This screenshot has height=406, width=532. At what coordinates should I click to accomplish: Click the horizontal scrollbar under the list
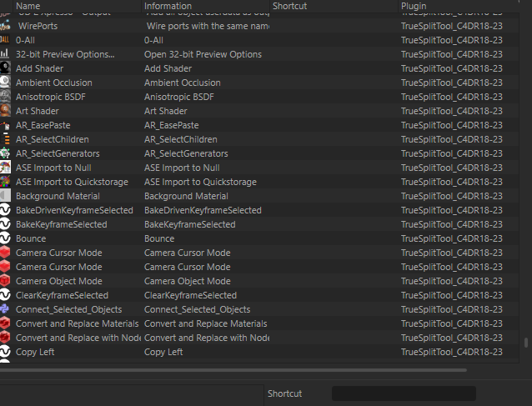pos(233,370)
